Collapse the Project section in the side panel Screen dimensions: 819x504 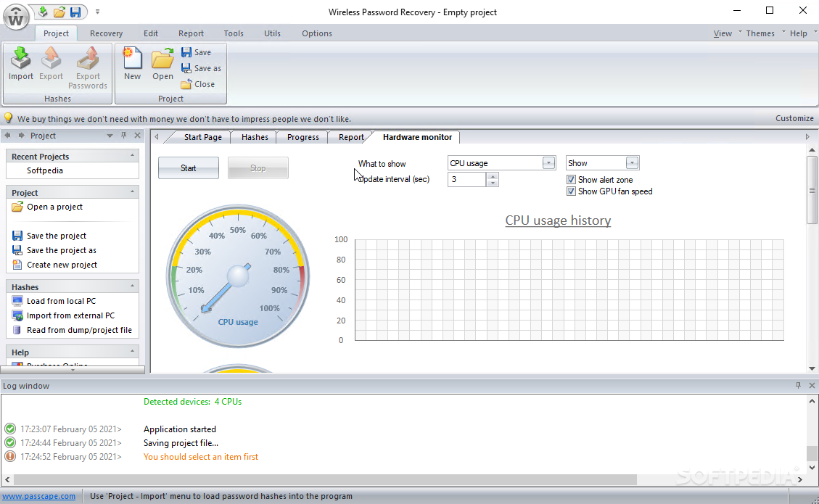pos(132,191)
